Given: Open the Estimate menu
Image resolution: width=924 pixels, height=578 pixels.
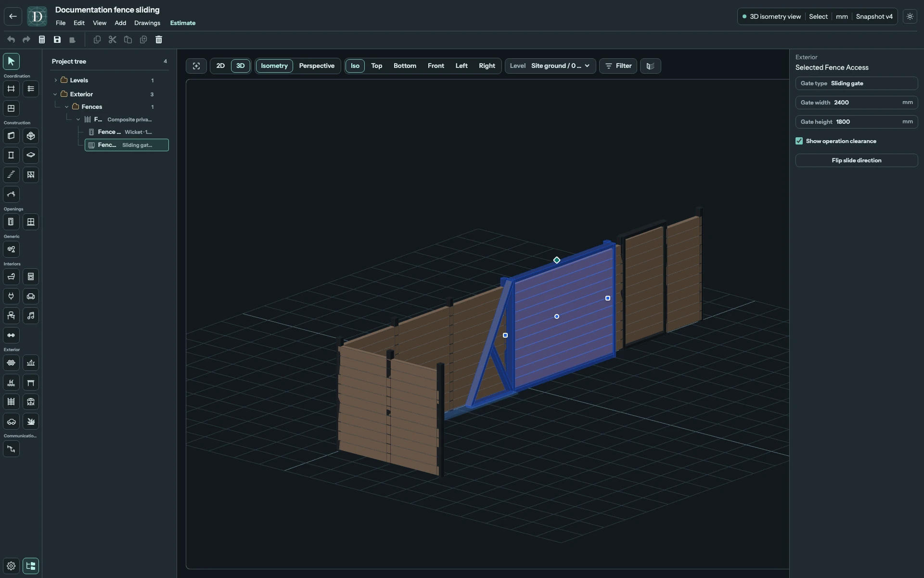Looking at the screenshot, I should point(183,23).
